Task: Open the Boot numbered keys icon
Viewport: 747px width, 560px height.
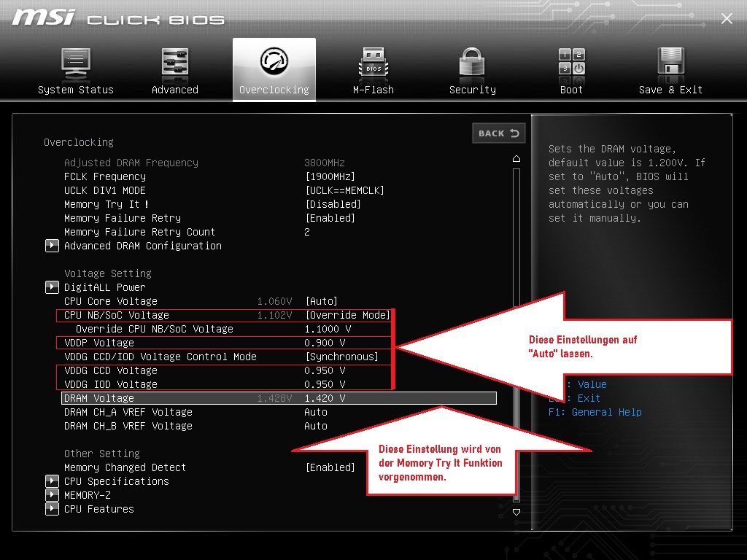Action: point(572,62)
